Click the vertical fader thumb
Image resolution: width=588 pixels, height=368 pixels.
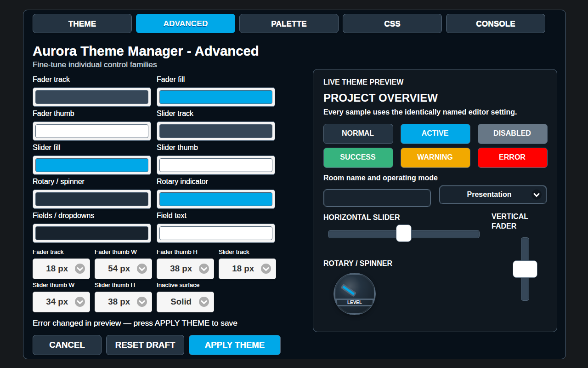525,269
